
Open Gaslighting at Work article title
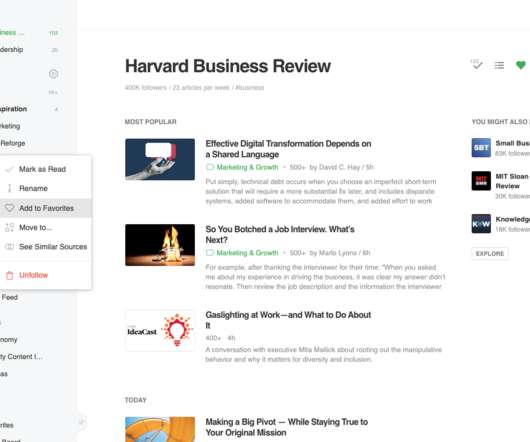288,320
